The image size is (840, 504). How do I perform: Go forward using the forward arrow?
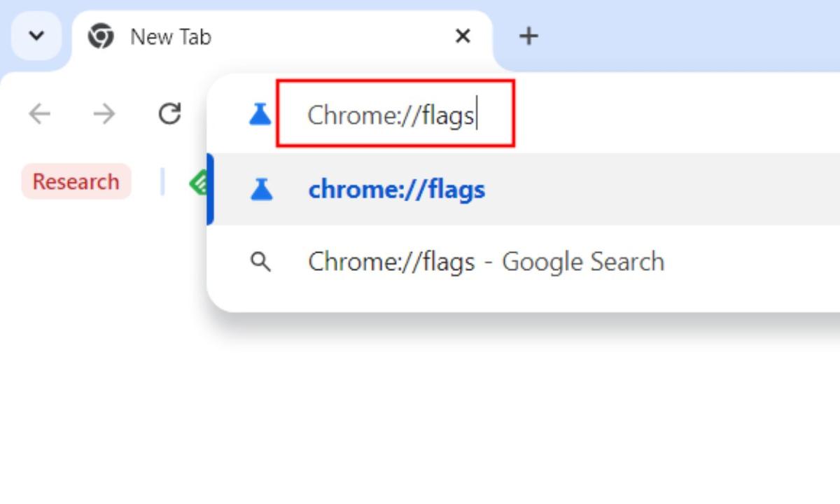104,113
